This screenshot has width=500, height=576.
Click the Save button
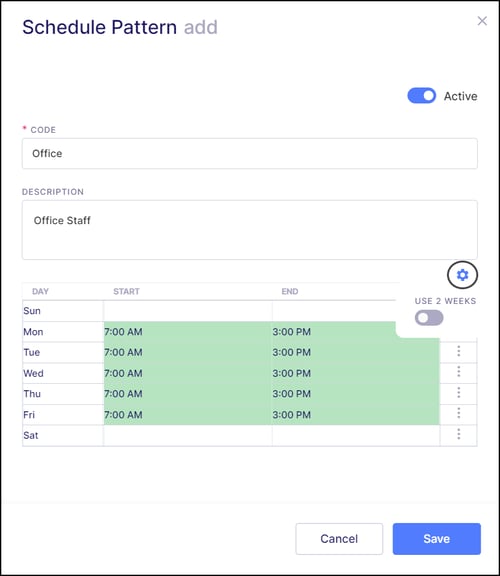436,539
